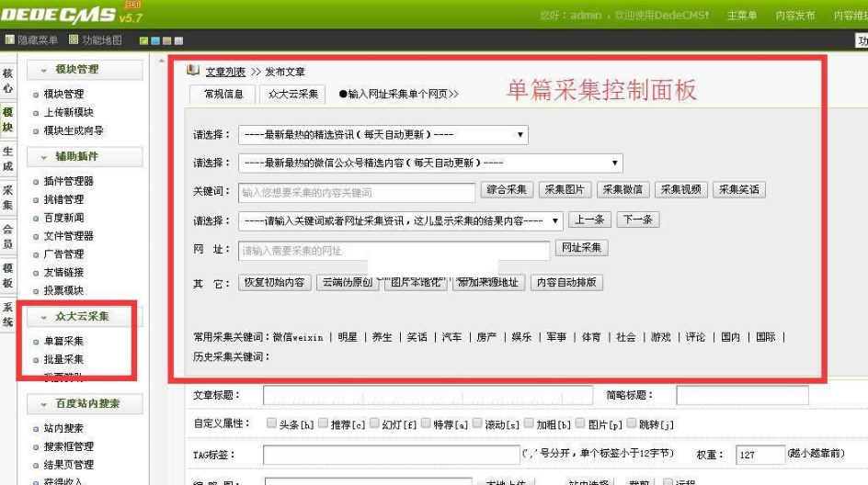The height and width of the screenshot is (485, 868).
Task: Select the 众大云采集 tab
Action: (292, 94)
